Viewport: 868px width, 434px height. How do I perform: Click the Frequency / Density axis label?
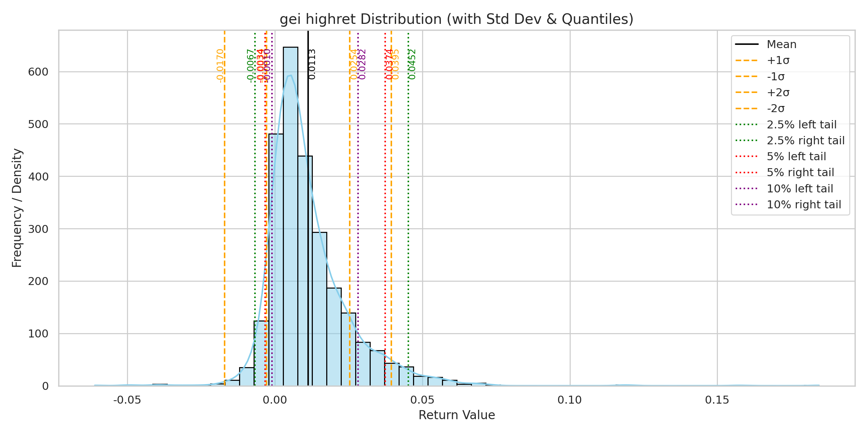(x=17, y=208)
